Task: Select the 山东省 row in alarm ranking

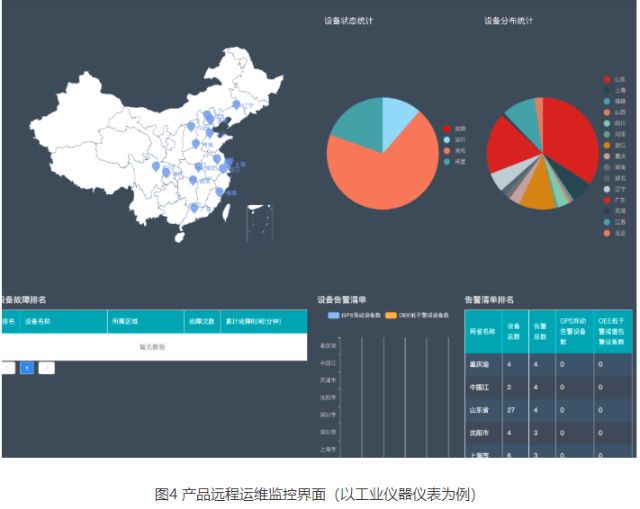Action: [x=481, y=410]
